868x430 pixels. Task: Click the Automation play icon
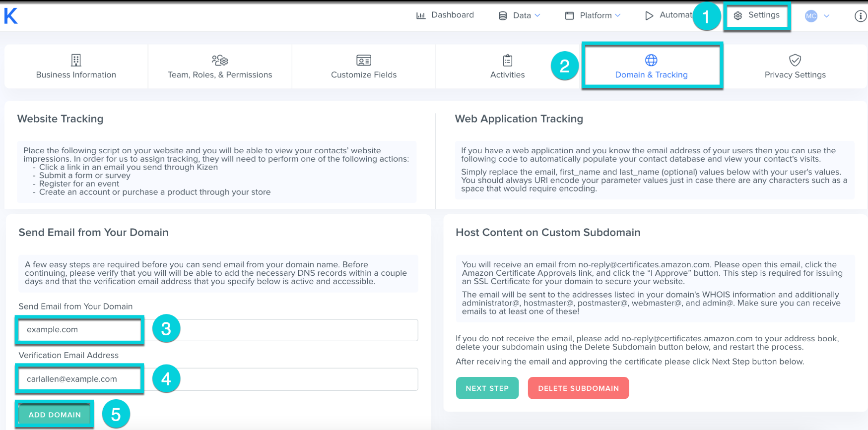click(649, 16)
